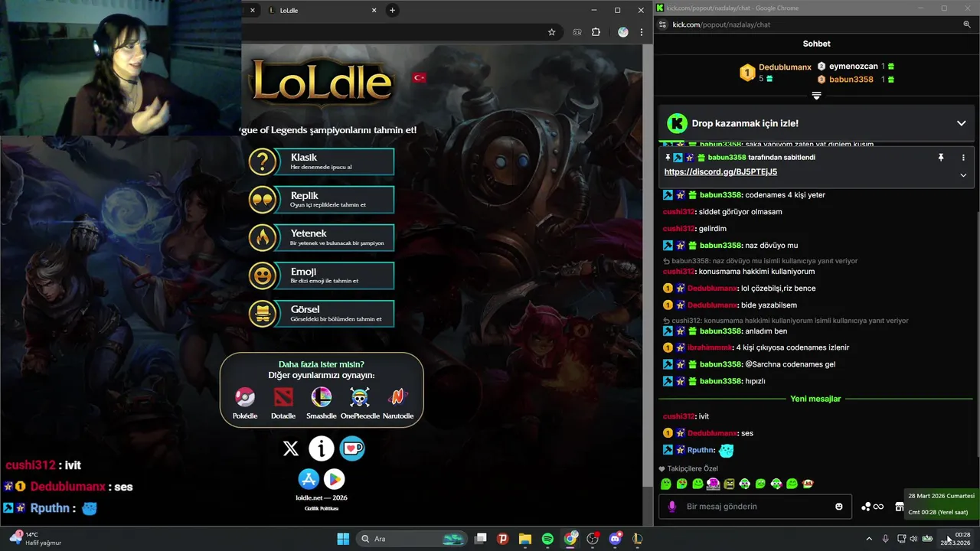Viewport: 980px width, 551px height.
Task: Open the Chrome profile avatar
Action: (x=623, y=32)
